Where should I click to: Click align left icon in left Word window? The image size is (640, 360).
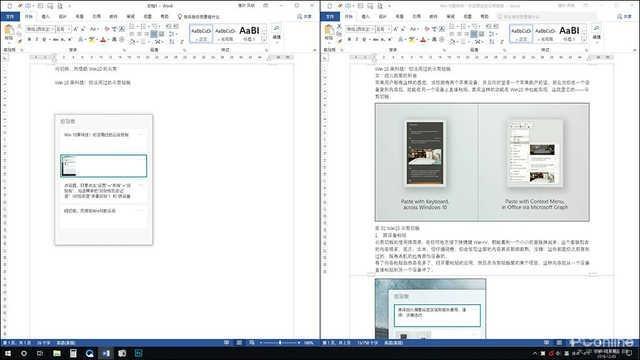click(x=132, y=34)
